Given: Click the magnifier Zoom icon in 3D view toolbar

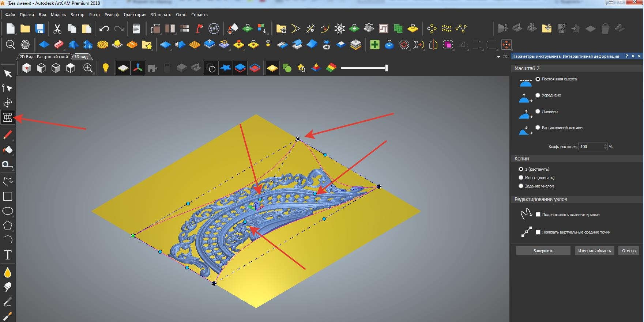Looking at the screenshot, I should coord(88,68).
